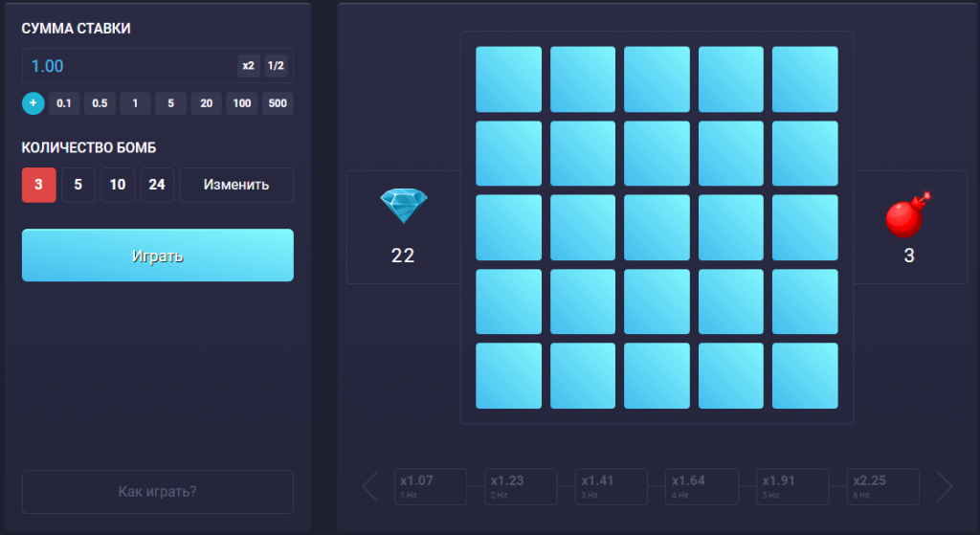
Task: Click the x2.25 6 Hit multiplier
Action: pos(883,486)
